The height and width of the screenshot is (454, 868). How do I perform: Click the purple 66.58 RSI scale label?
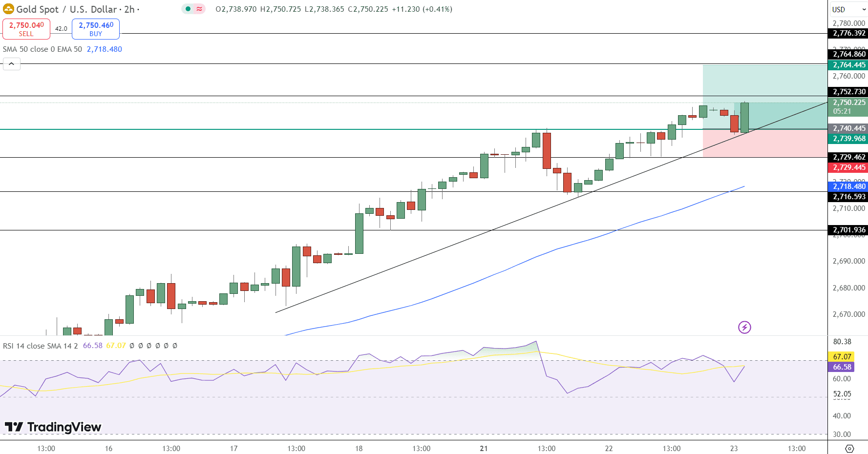(x=842, y=367)
